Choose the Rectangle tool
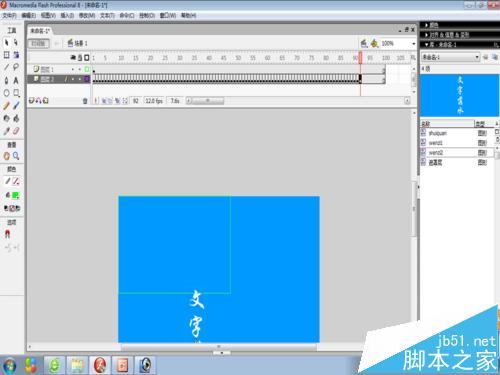The width and height of the screenshot is (500, 375). point(16,93)
